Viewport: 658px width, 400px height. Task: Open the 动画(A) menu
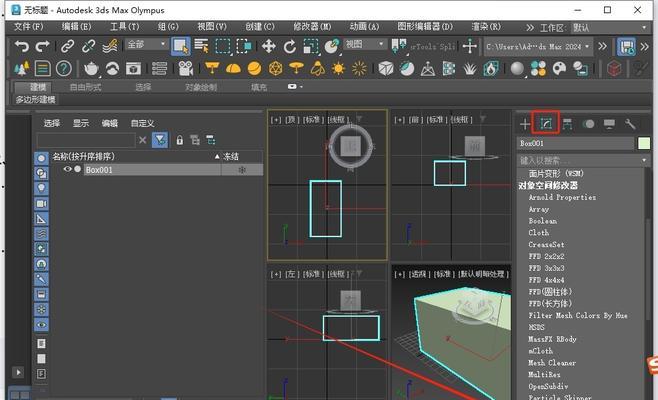click(x=364, y=27)
